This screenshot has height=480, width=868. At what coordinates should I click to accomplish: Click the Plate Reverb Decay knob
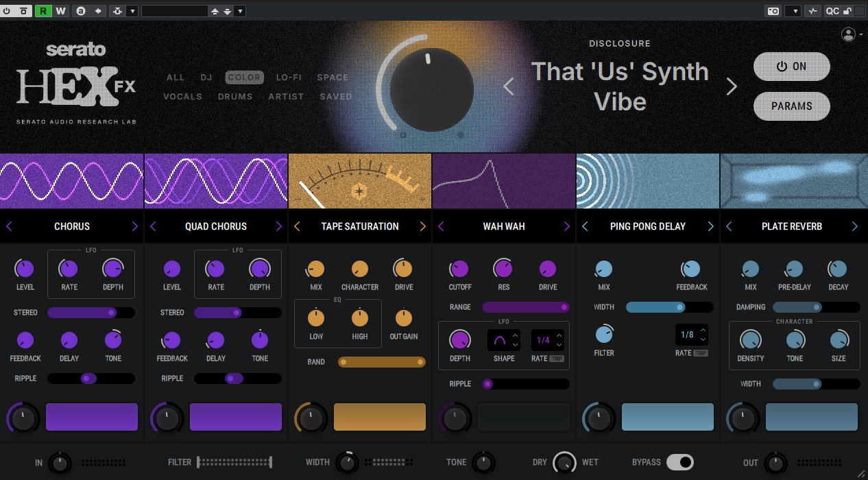[x=838, y=269]
